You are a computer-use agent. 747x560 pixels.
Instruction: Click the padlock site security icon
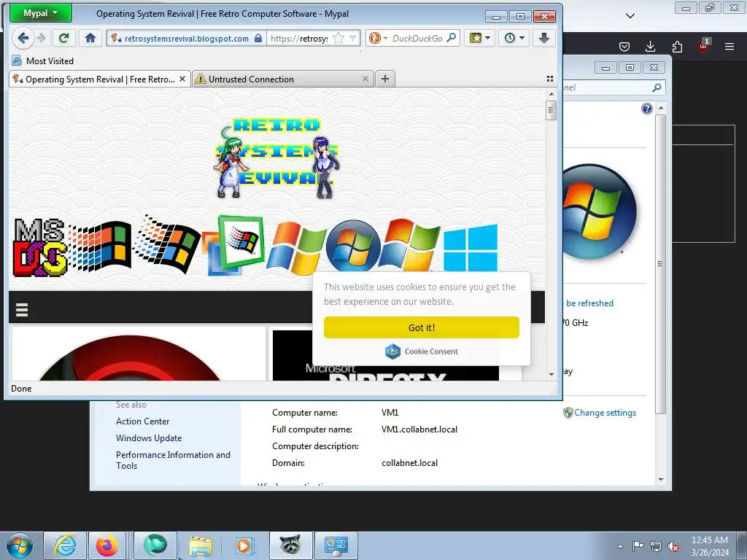coord(258,38)
